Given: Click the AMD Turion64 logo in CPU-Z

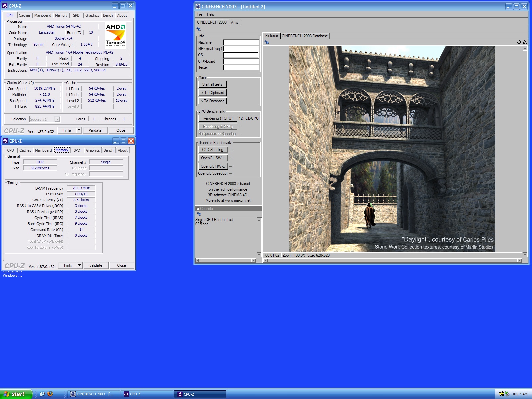Looking at the screenshot, I should coord(115,35).
